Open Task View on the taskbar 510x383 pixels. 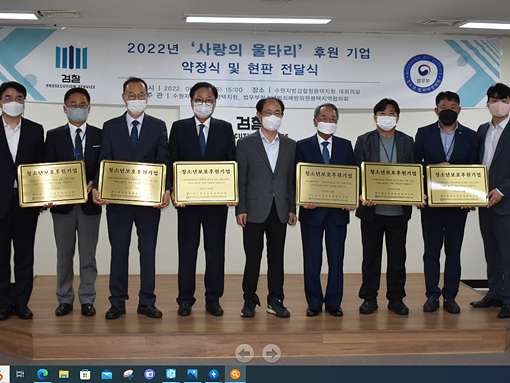pos(20,374)
